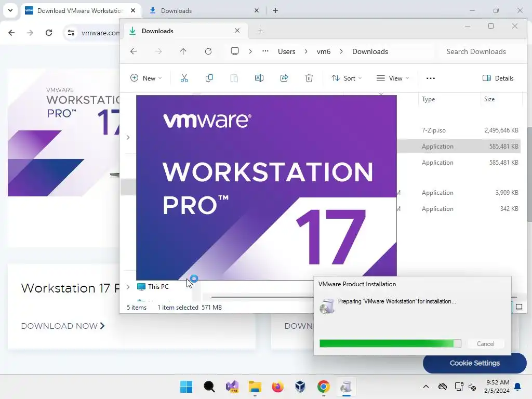Click the Cookie Settings button
This screenshot has width=532, height=399.
pyautogui.click(x=475, y=363)
